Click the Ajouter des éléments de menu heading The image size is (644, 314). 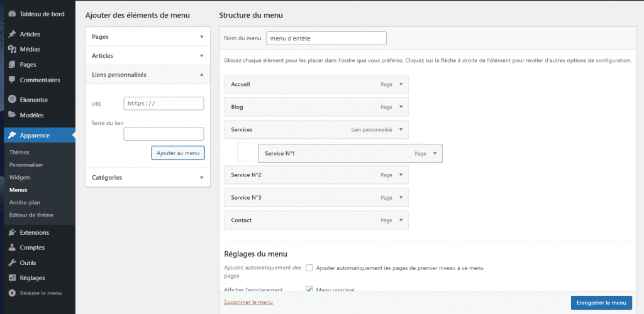[x=138, y=15]
